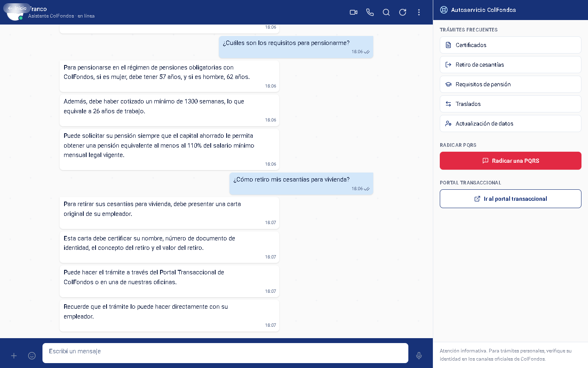Open Actualización de datos

click(x=510, y=123)
